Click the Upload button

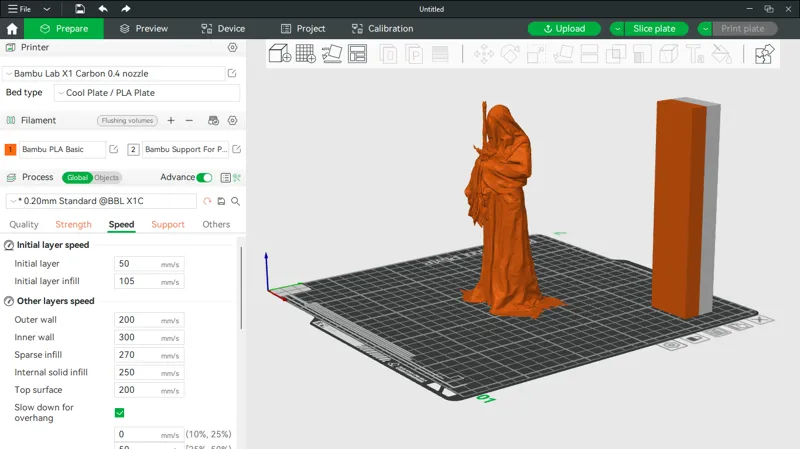click(x=564, y=29)
